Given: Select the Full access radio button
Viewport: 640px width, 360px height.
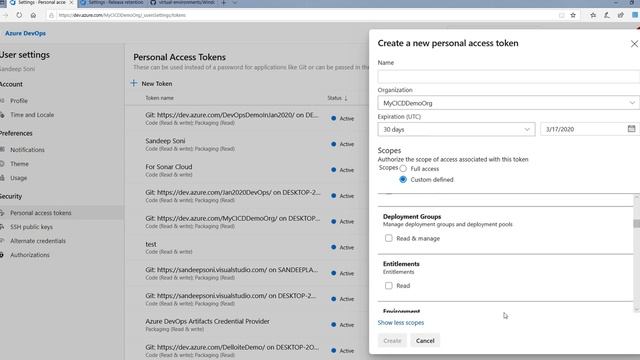Looking at the screenshot, I should tap(403, 169).
